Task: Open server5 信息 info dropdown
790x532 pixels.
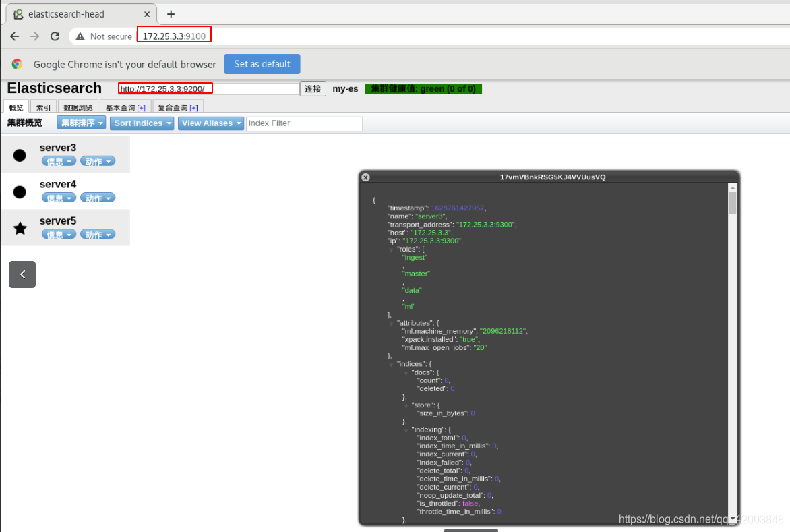Action: coord(59,234)
